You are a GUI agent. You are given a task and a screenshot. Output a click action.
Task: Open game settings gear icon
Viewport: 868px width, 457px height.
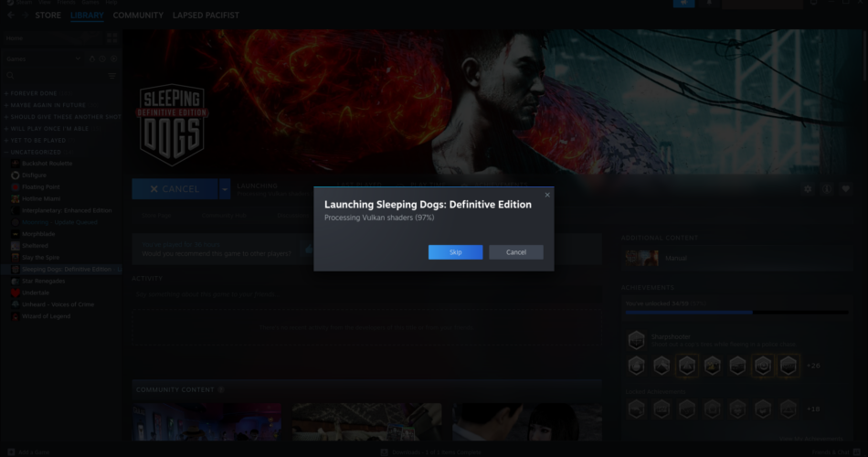point(808,189)
